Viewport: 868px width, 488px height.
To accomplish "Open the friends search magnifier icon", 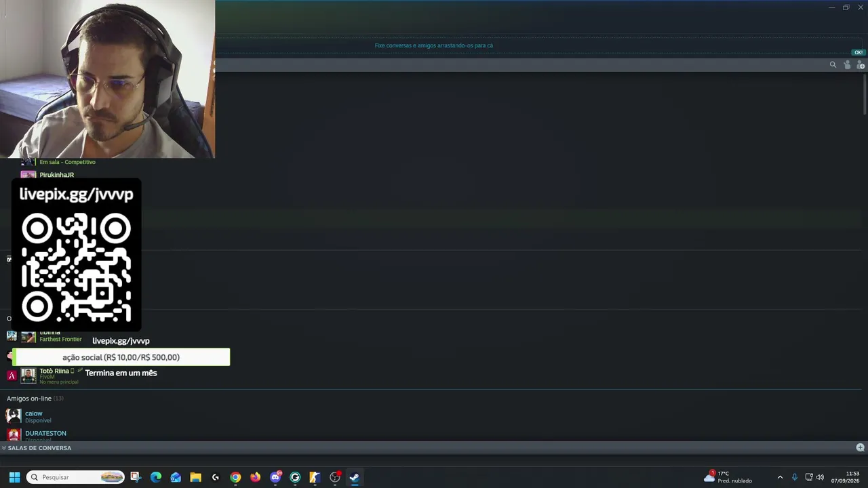I will (833, 65).
